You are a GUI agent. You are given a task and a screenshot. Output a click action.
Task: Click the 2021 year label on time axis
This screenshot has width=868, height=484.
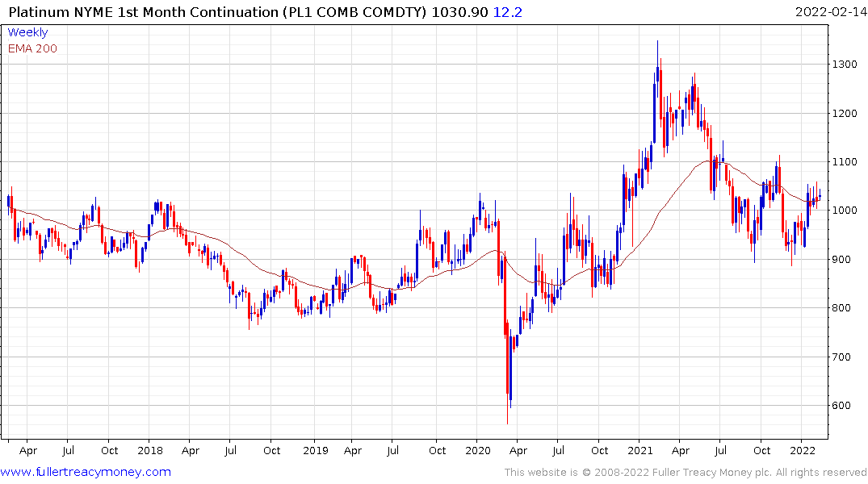click(x=640, y=451)
